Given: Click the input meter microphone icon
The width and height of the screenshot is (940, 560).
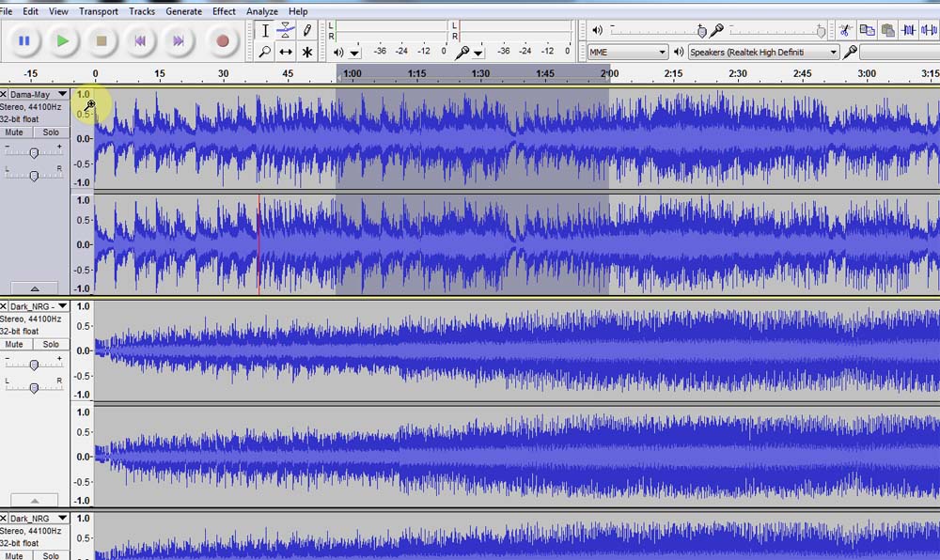Looking at the screenshot, I should pyautogui.click(x=462, y=53).
